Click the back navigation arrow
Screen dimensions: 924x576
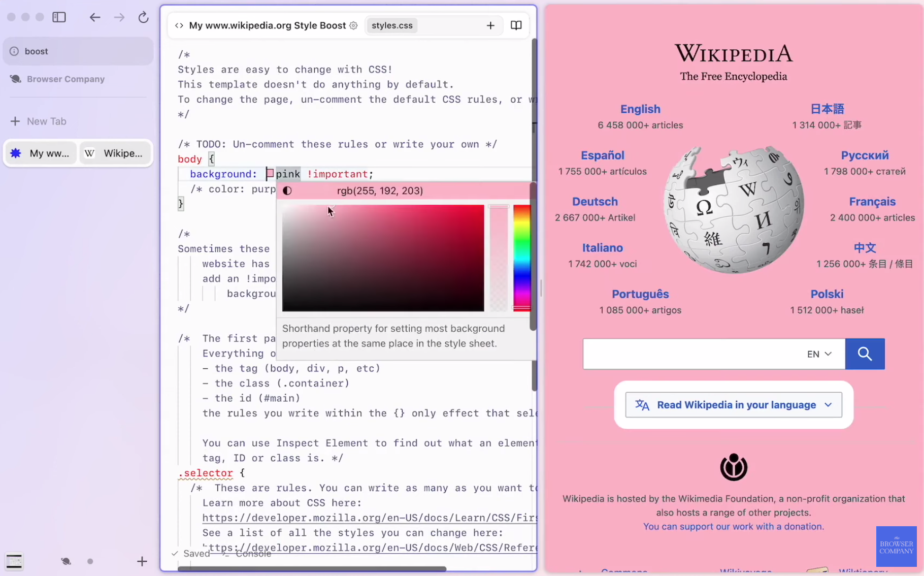pos(95,17)
